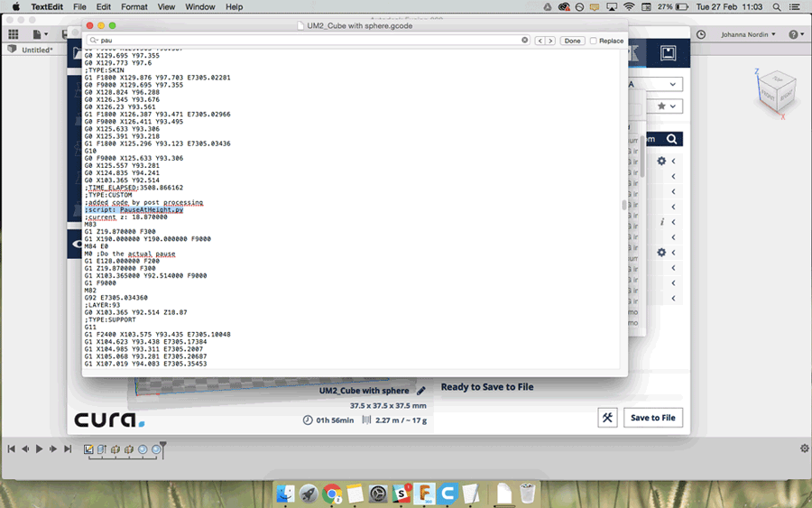Open the Fusion 360 help menu
The height and width of the screenshot is (508, 812).
pyautogui.click(x=796, y=34)
